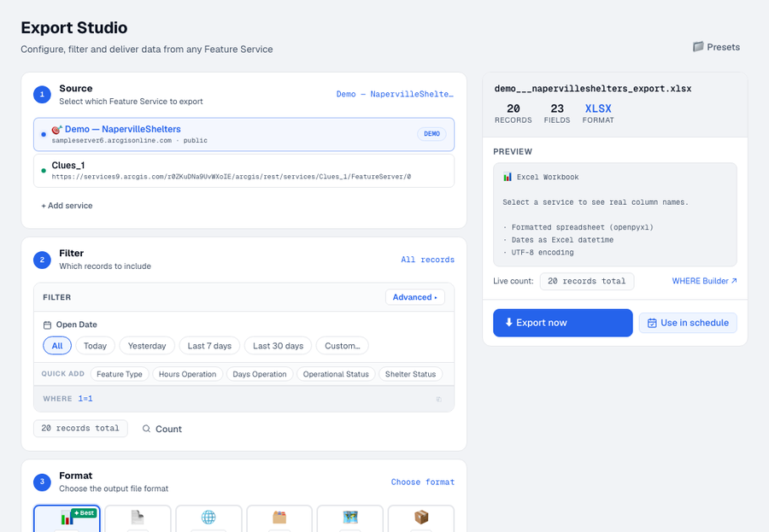Select the Last 7 days filter pill
This screenshot has height=532, width=769.
point(209,346)
